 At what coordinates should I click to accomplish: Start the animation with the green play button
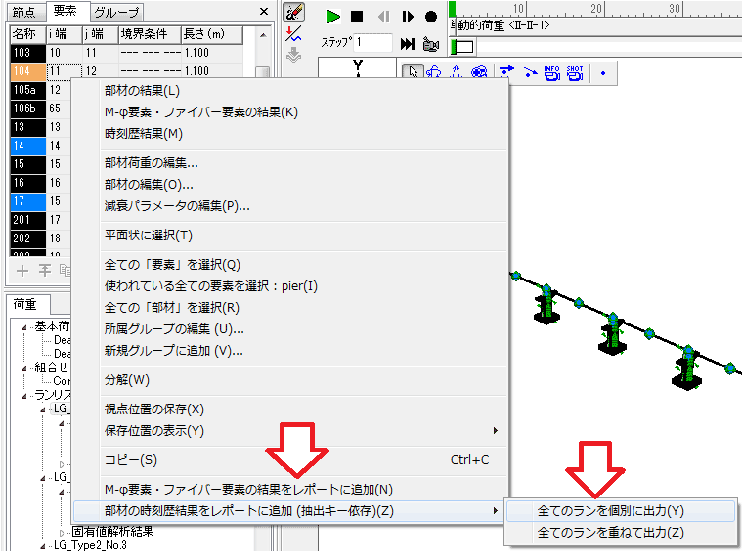[x=333, y=17]
